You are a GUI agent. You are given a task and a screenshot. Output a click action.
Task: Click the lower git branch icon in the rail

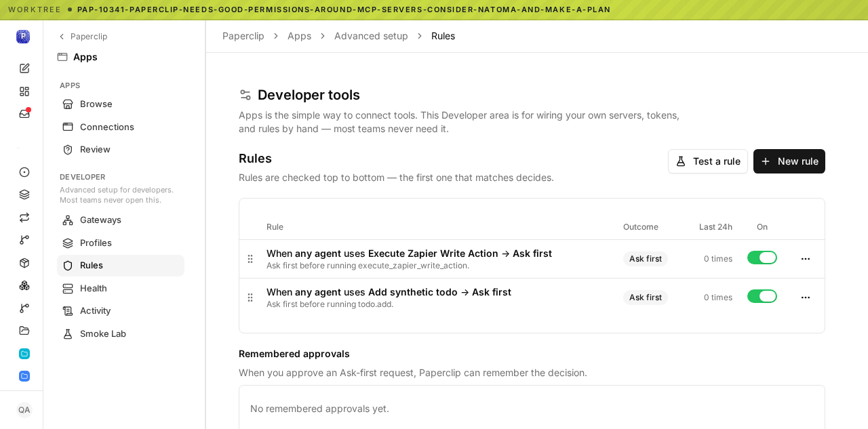tap(24, 308)
